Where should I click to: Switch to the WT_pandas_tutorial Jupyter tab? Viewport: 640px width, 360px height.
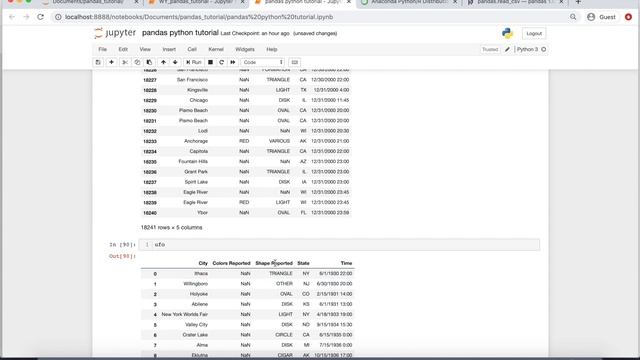[196, 2]
